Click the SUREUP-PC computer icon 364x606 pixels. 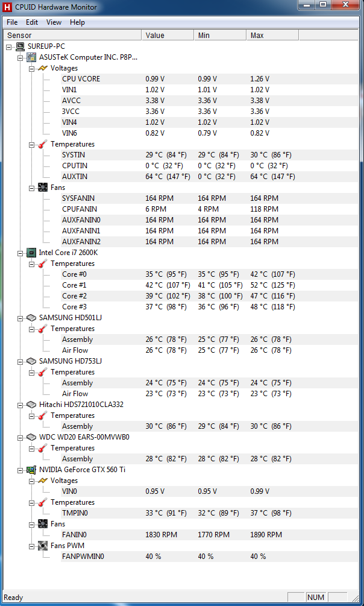pyautogui.click(x=20, y=47)
